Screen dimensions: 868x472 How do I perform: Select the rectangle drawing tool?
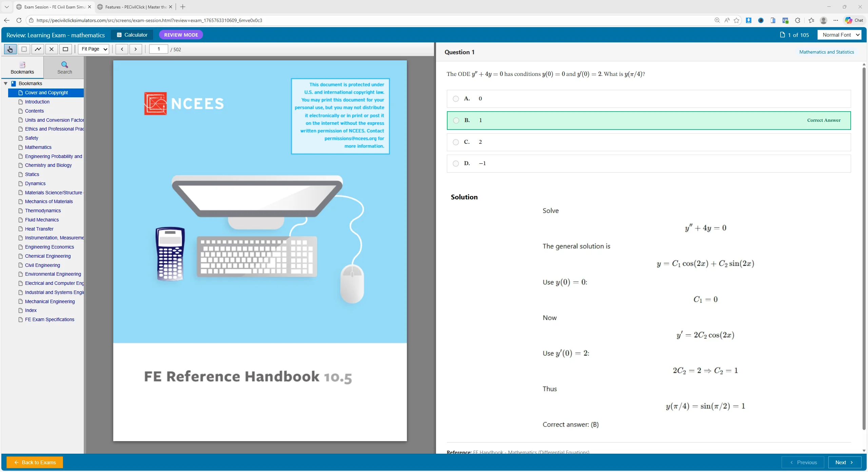point(65,49)
